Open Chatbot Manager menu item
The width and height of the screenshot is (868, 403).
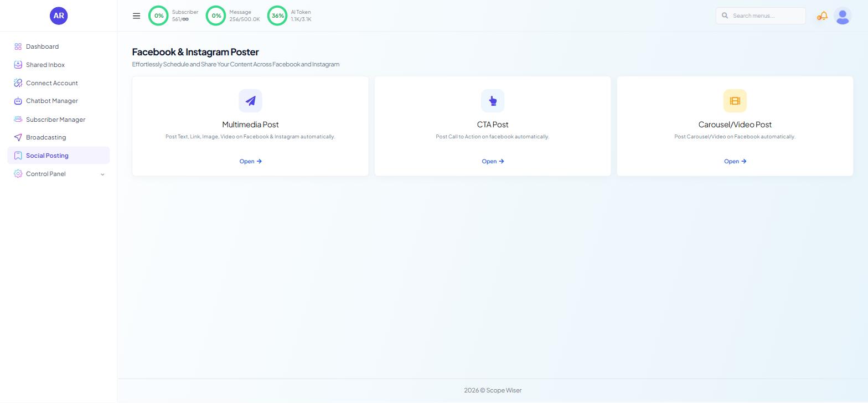tap(59, 101)
